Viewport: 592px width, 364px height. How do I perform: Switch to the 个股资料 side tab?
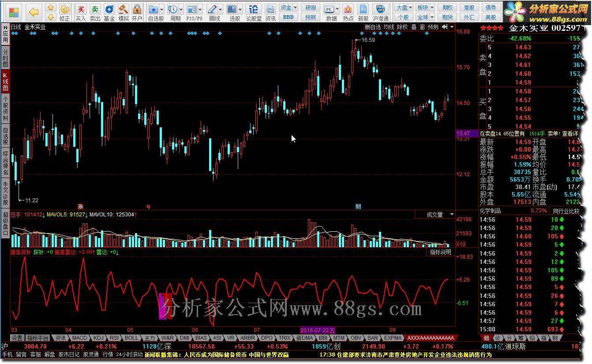click(6, 108)
